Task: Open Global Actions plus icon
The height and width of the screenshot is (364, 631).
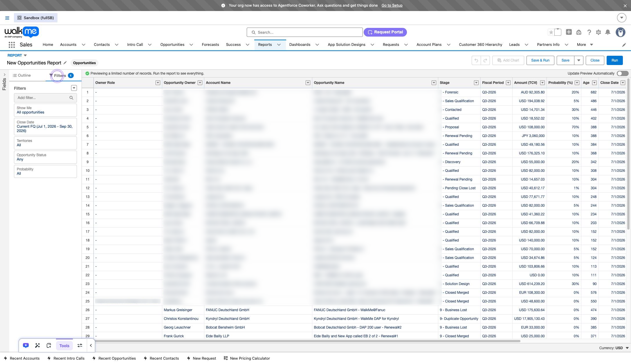Action: [569, 32]
